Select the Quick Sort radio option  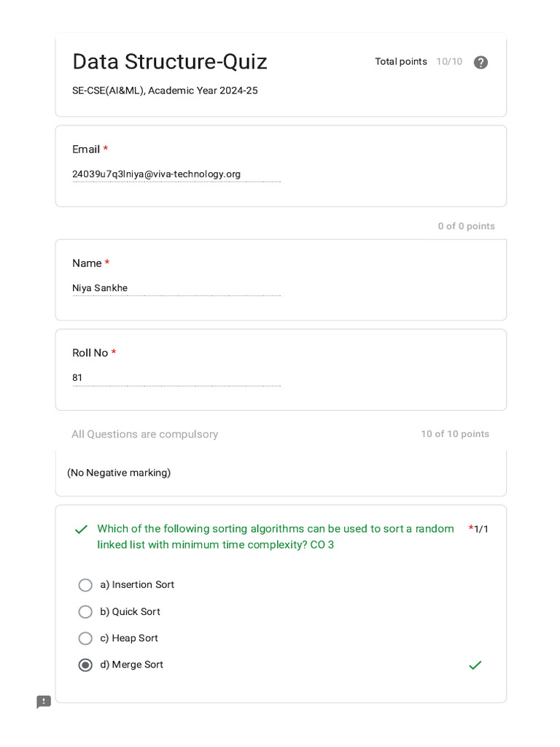click(x=85, y=612)
